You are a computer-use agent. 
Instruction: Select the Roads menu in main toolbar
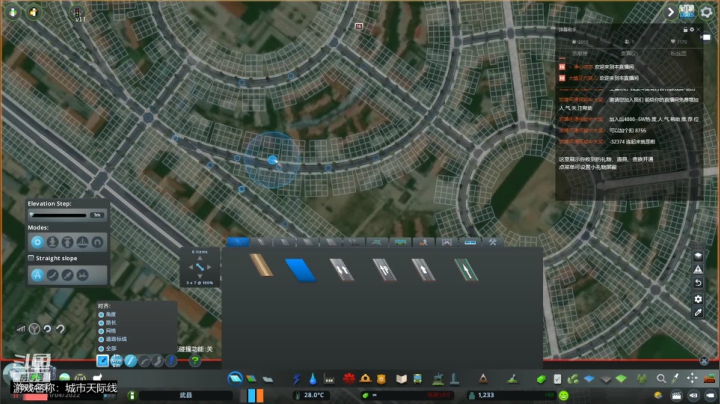[235, 378]
